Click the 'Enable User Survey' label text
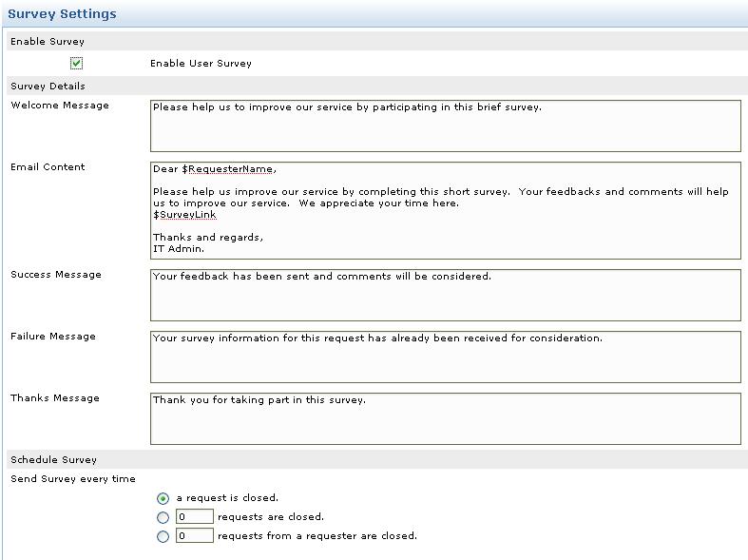This screenshot has height=560, width=748. coord(201,64)
